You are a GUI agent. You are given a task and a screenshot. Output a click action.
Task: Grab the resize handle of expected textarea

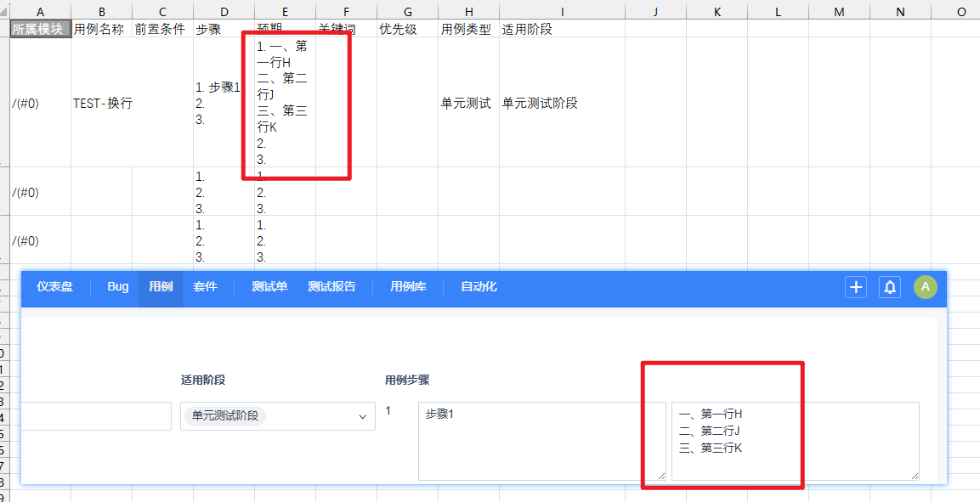(x=915, y=476)
